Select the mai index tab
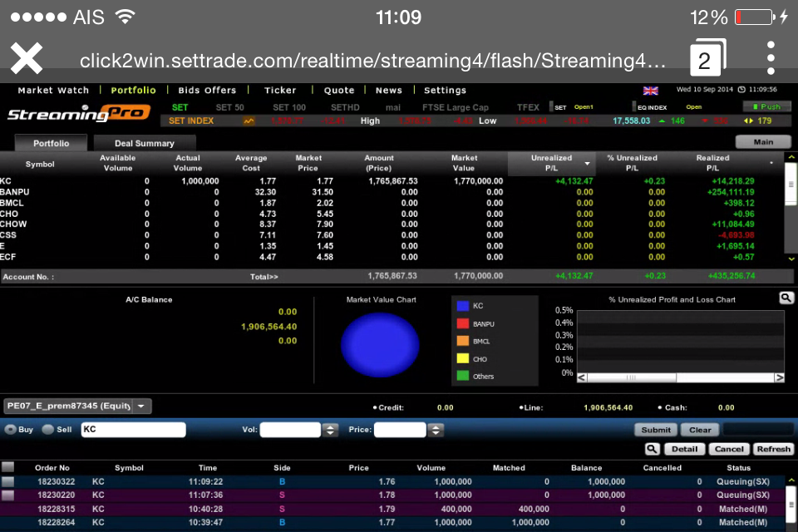 click(x=393, y=107)
